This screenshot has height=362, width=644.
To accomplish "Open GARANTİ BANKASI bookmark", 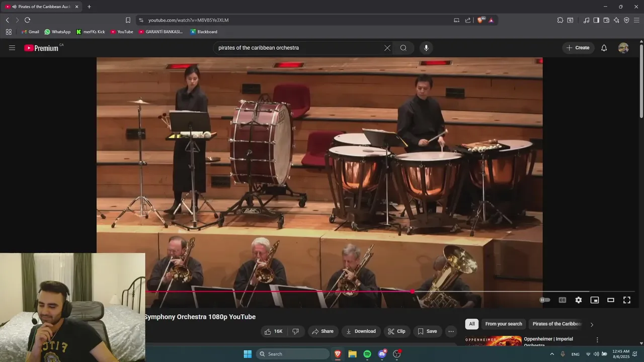I will click(x=161, y=32).
